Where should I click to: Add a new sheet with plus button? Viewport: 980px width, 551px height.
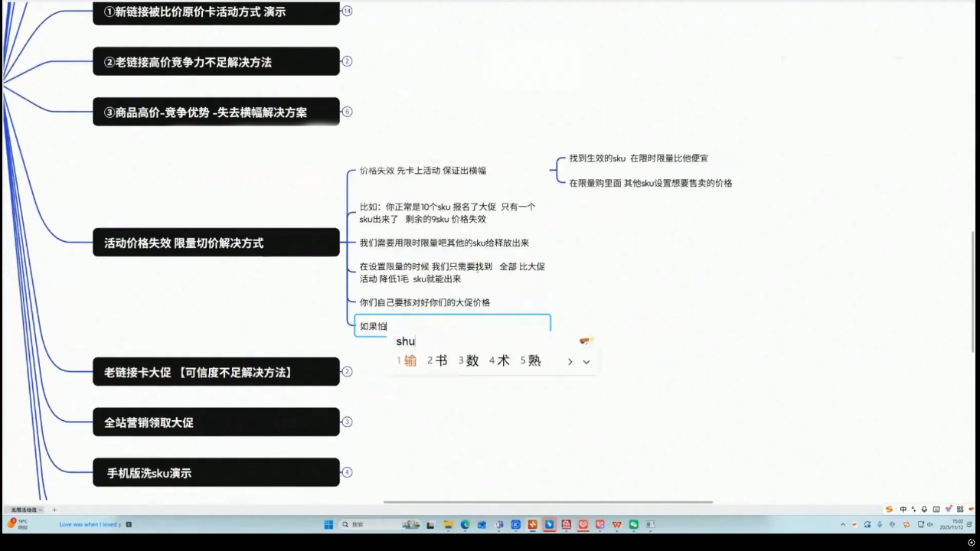[x=54, y=510]
